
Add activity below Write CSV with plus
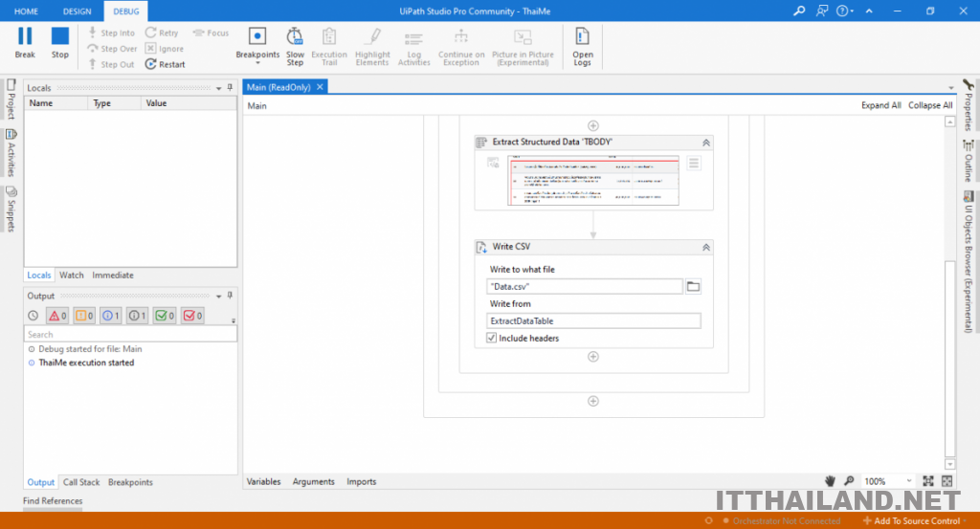(x=593, y=357)
